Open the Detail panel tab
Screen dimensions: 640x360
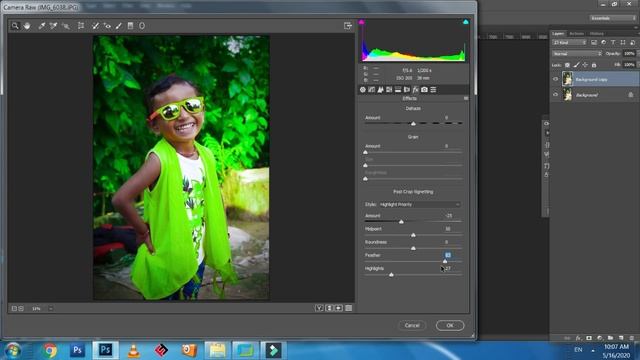(x=380, y=89)
